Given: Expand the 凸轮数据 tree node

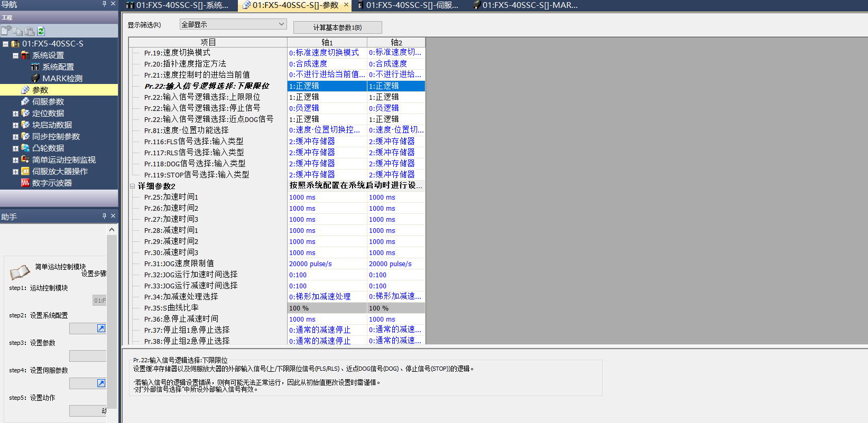Looking at the screenshot, I should [15, 148].
